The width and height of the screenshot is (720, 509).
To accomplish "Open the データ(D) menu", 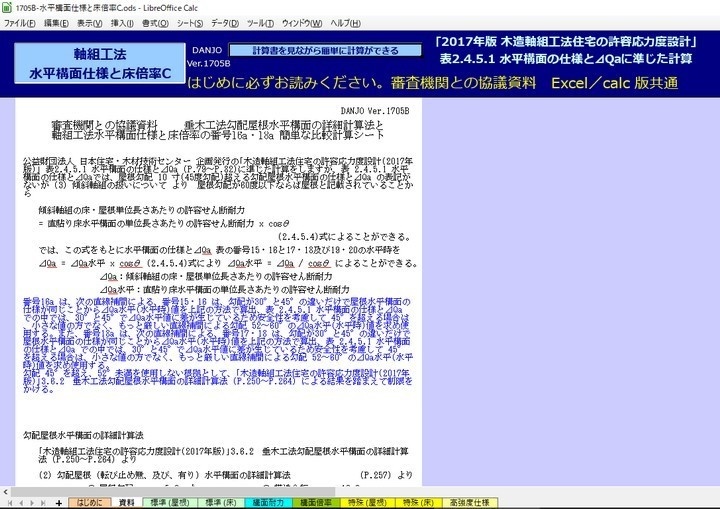I will pos(225,23).
